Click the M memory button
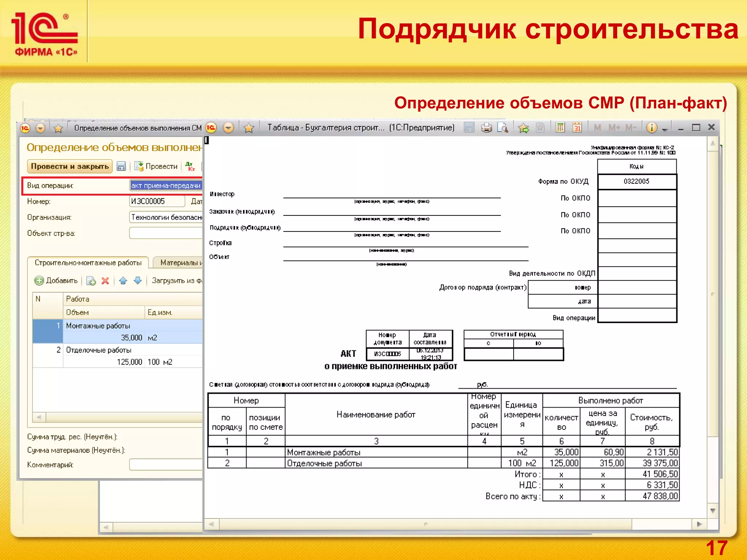This screenshot has width=747, height=560. (x=597, y=128)
